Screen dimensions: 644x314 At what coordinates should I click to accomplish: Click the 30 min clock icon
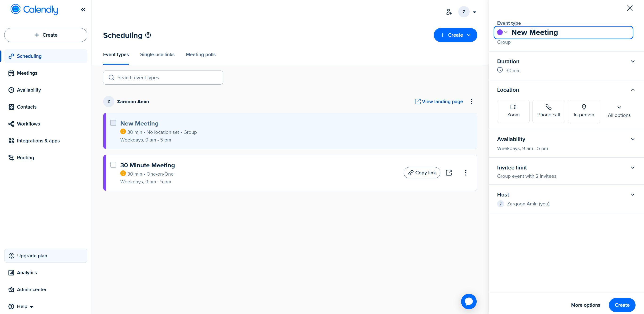click(500, 70)
